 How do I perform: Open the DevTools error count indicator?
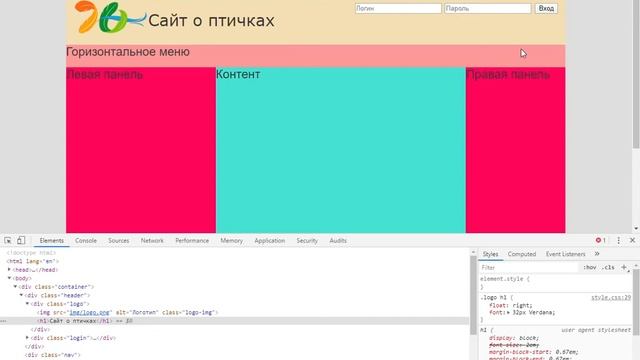point(600,240)
